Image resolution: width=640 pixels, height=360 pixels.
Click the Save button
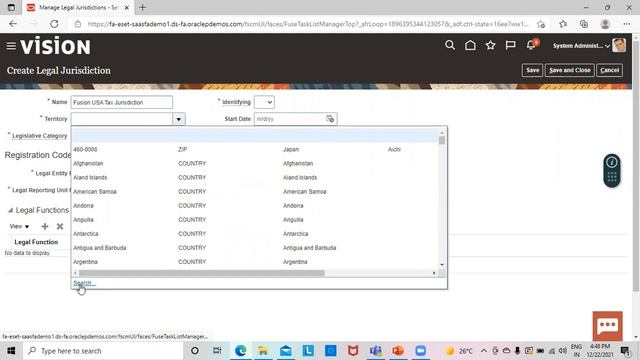tap(532, 70)
